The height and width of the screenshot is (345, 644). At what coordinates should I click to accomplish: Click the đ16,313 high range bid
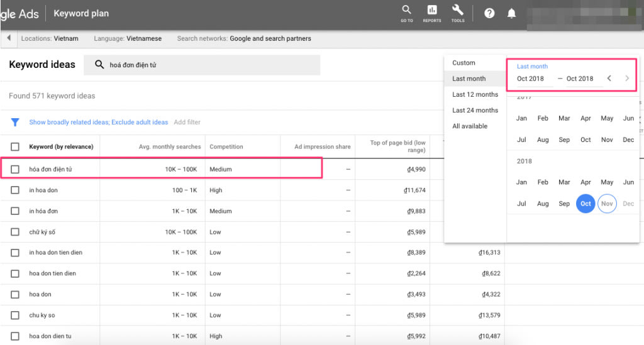[489, 253]
